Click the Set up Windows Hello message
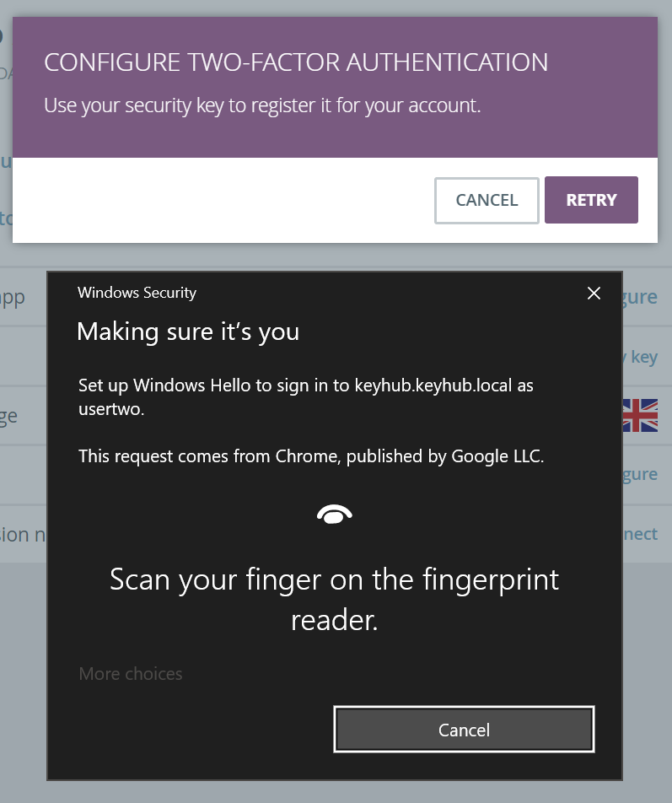The width and height of the screenshot is (672, 803). [305, 397]
